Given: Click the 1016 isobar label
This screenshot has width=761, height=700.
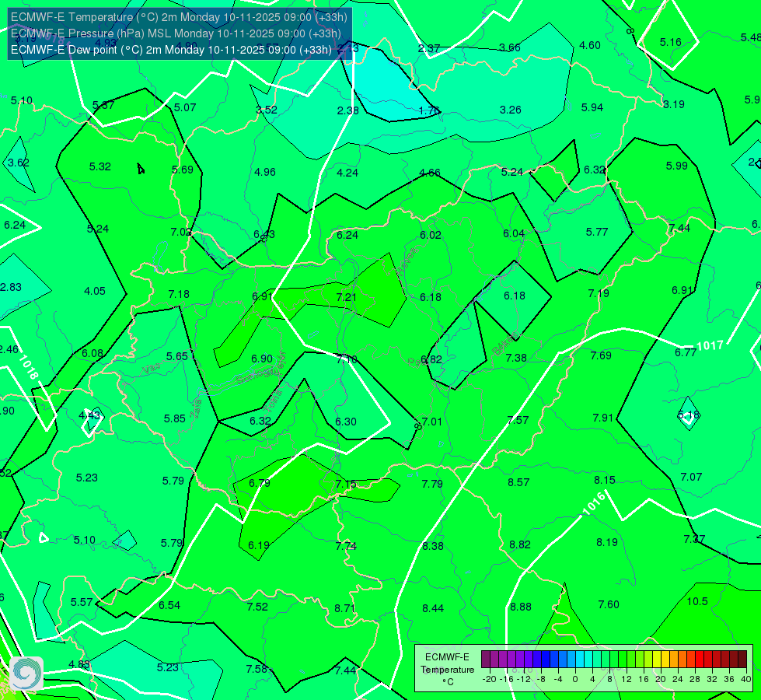Looking at the screenshot, I should point(594,503).
